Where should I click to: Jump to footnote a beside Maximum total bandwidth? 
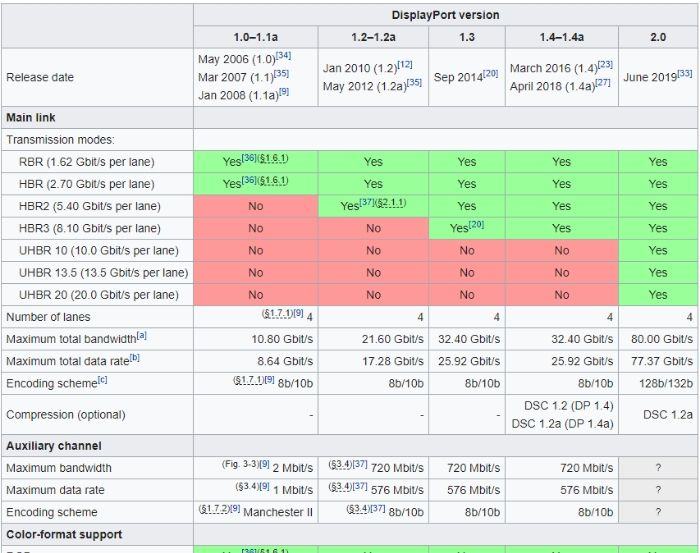pos(142,336)
